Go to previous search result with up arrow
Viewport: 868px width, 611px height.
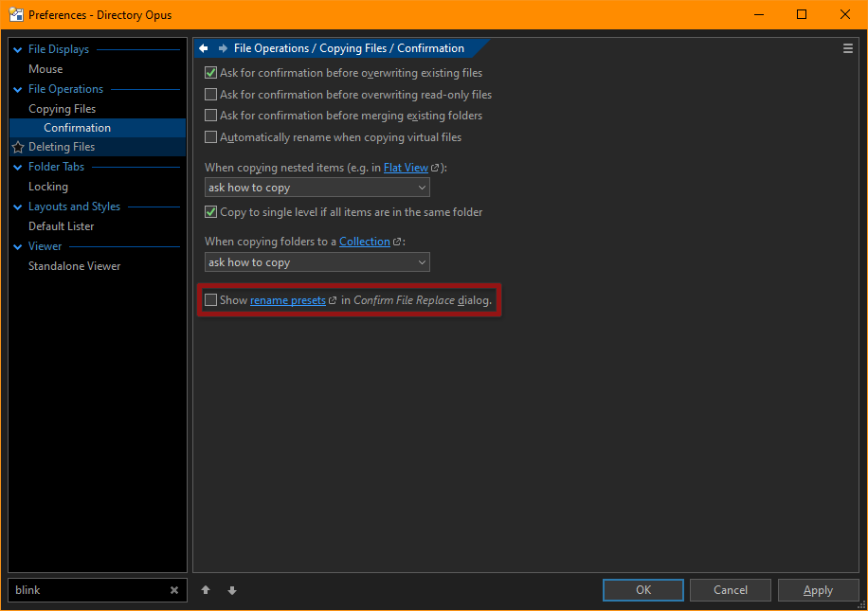tap(206, 590)
